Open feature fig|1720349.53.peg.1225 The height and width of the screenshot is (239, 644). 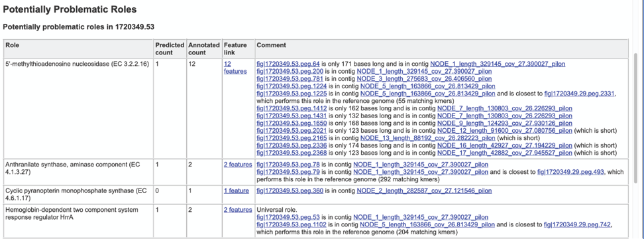[292, 94]
